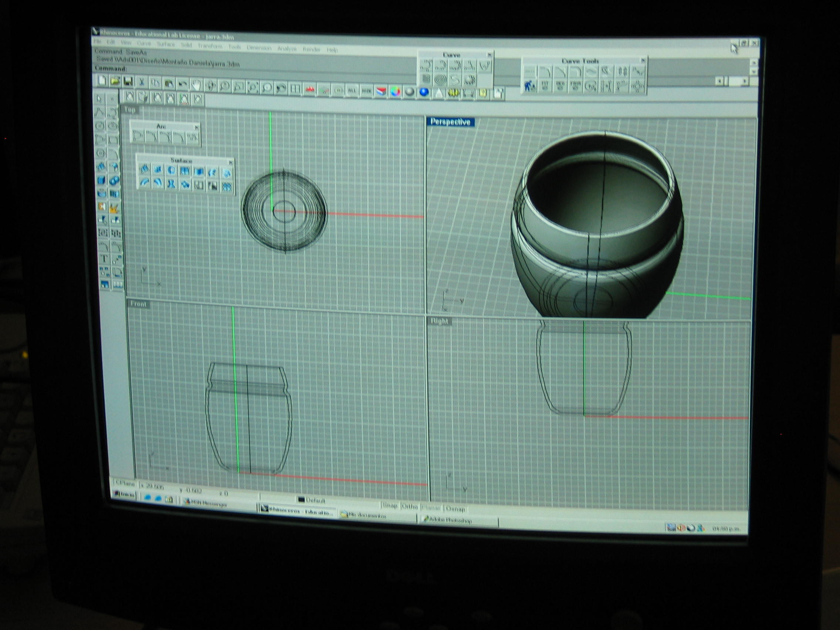Click the Save file icon
This screenshot has width=840, height=630.
point(128,82)
